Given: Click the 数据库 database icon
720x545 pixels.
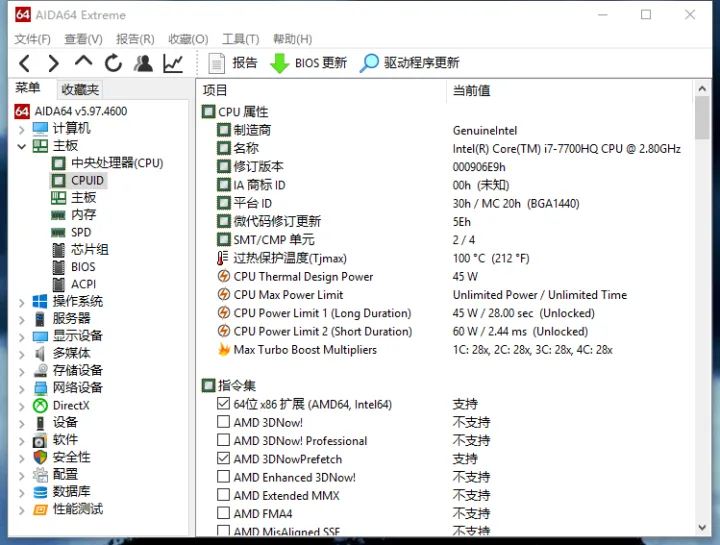Looking at the screenshot, I should (x=40, y=492).
